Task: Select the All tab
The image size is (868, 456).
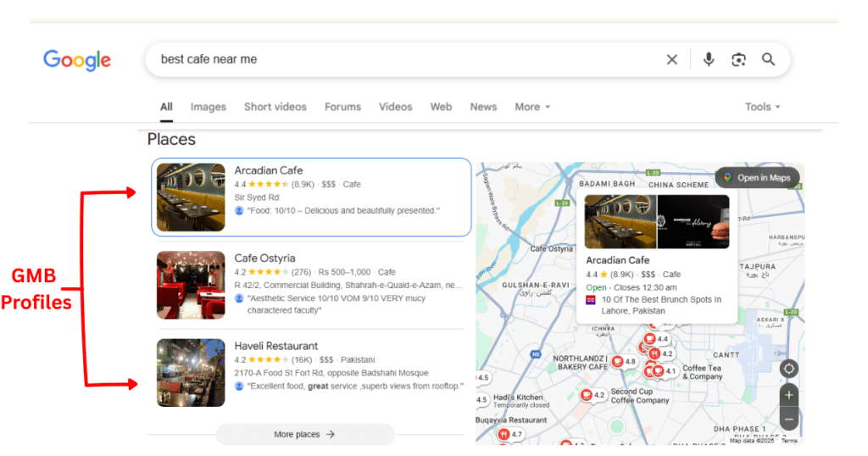Action: [167, 107]
